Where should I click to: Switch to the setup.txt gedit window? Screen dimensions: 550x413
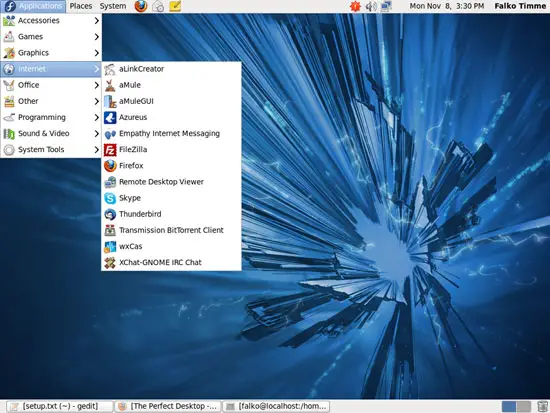pyautogui.click(x=60, y=406)
